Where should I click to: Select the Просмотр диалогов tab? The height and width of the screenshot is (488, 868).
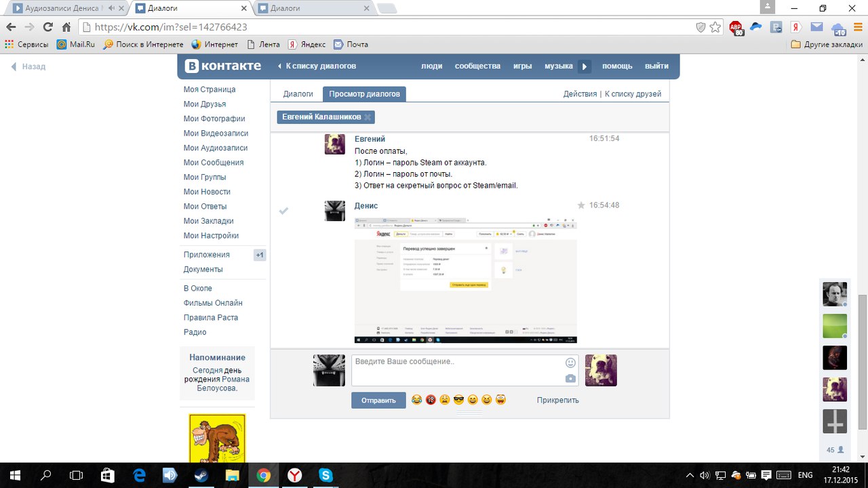364,94
